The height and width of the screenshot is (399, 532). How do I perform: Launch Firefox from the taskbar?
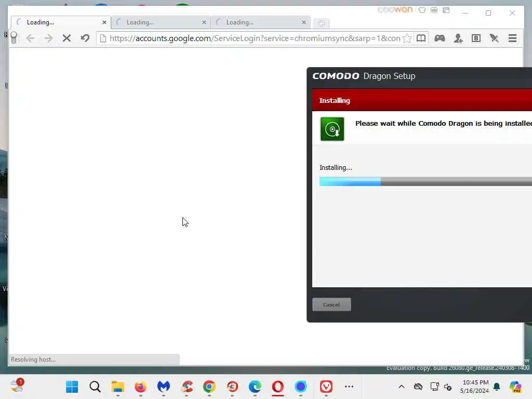pos(140,387)
